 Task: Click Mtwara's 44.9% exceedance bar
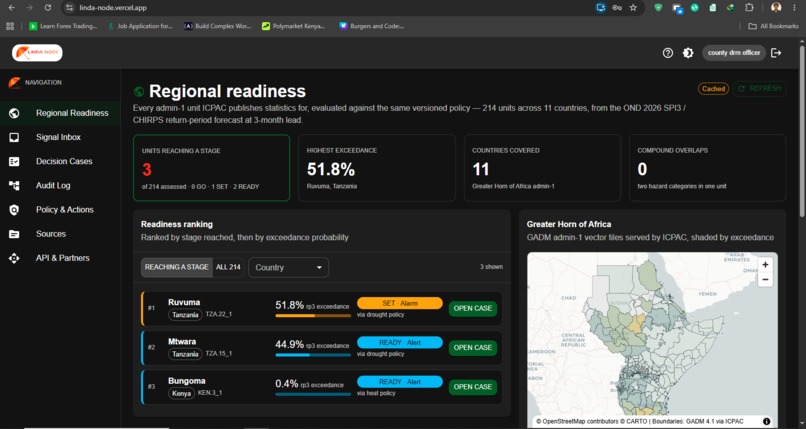coord(313,355)
